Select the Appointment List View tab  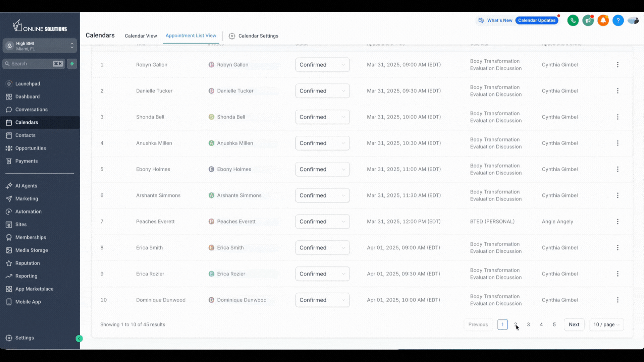pos(191,36)
